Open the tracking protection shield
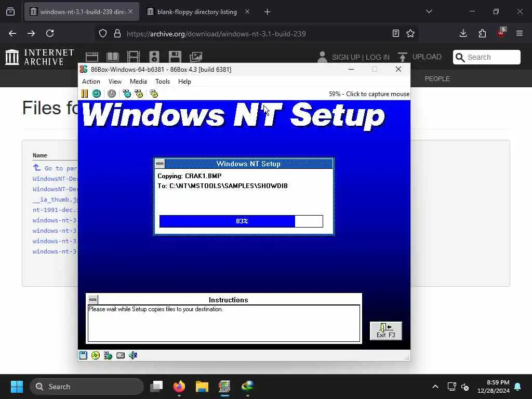This screenshot has height=399, width=532. [x=103, y=33]
